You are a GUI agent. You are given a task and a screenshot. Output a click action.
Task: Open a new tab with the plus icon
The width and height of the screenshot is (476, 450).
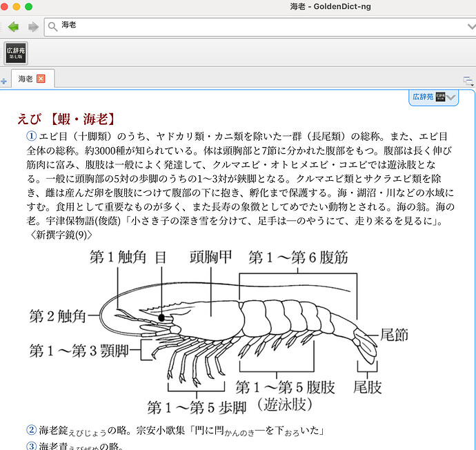coord(3,81)
